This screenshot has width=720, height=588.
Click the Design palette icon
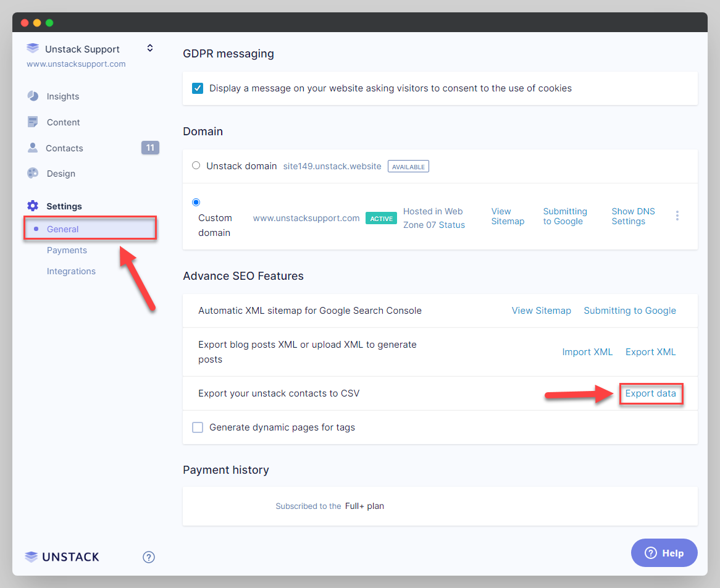pos(33,174)
